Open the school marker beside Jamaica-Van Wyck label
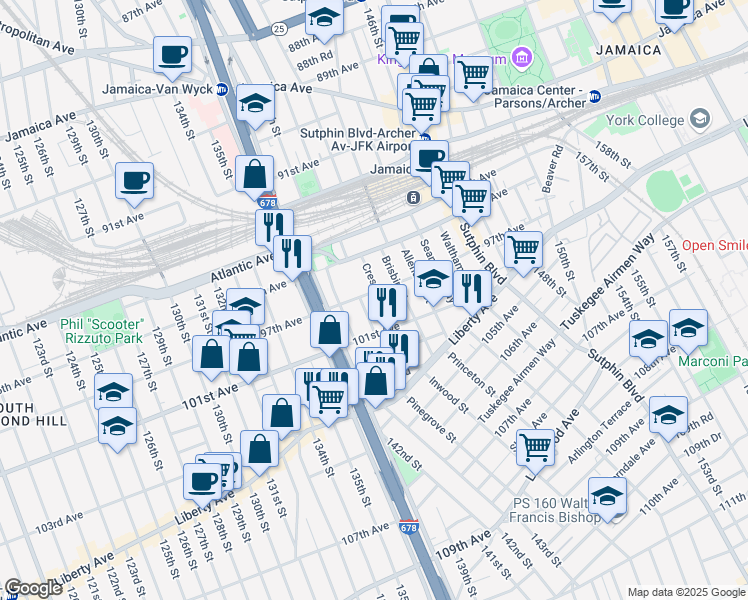Viewport: 748px width, 600px height. point(255,104)
